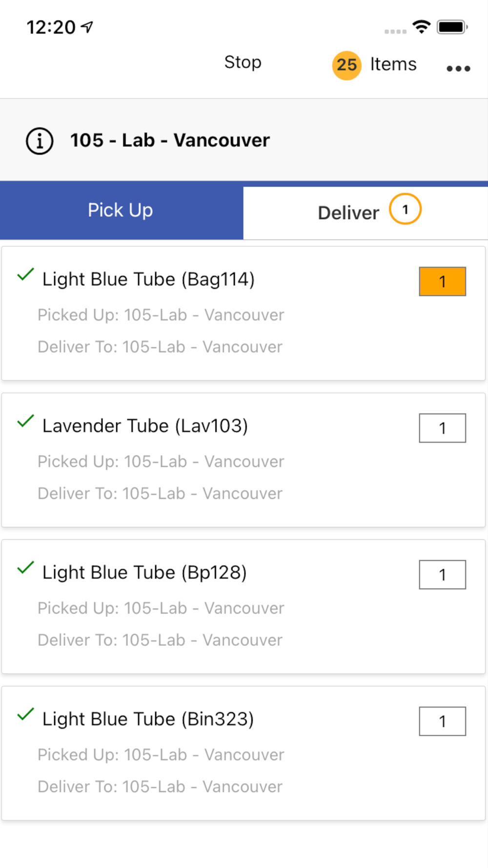The height and width of the screenshot is (868, 488).
Task: Edit quantity field for Light Blue Tube (Bin323)
Action: [442, 721]
